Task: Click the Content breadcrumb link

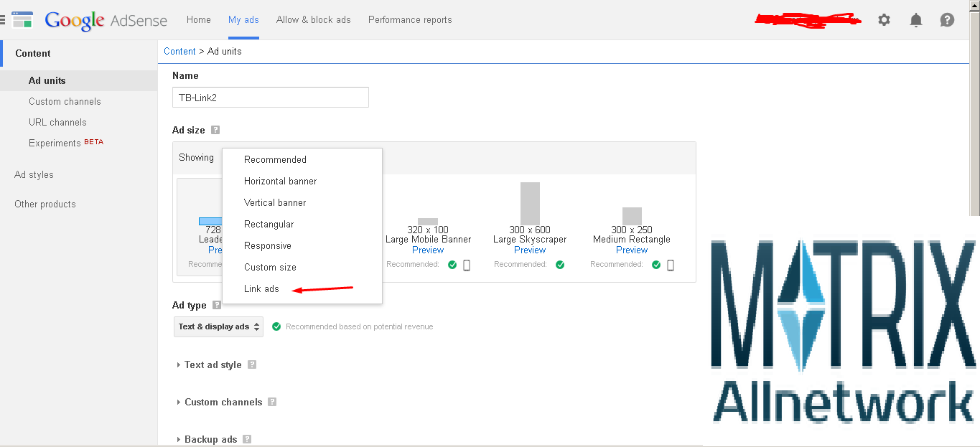Action: click(x=179, y=51)
